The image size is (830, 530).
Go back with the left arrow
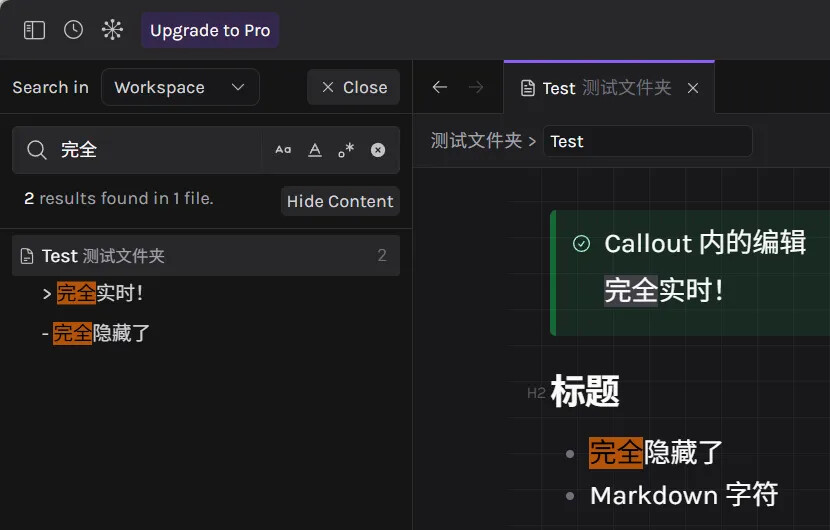click(x=439, y=88)
